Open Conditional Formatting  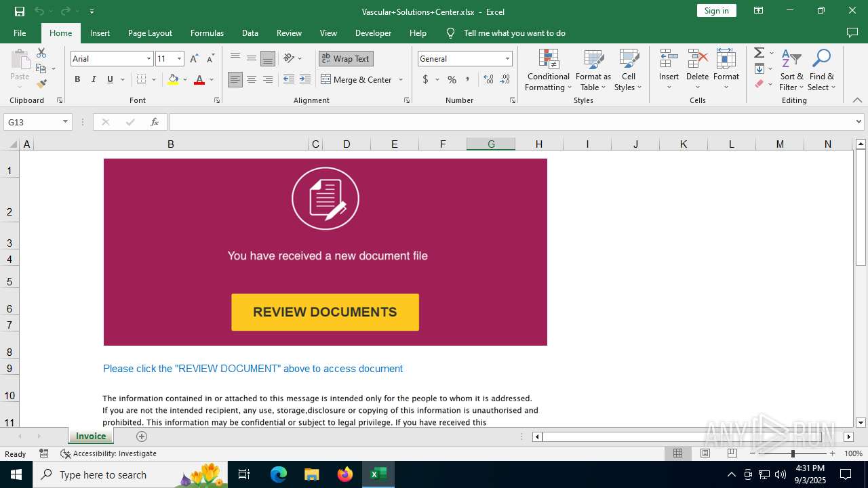[x=548, y=70]
